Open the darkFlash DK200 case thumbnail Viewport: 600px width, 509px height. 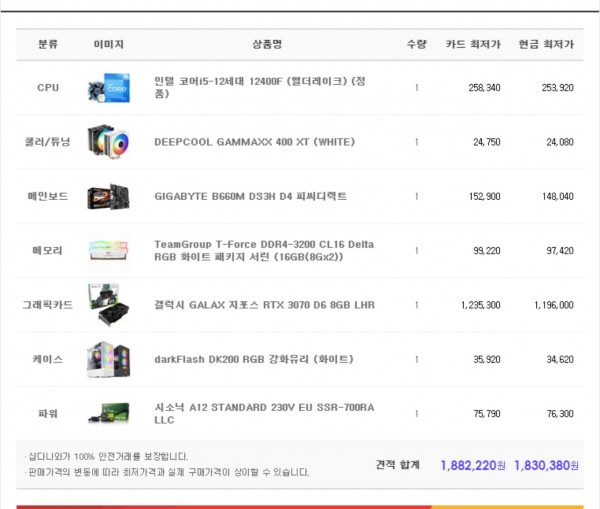109,359
